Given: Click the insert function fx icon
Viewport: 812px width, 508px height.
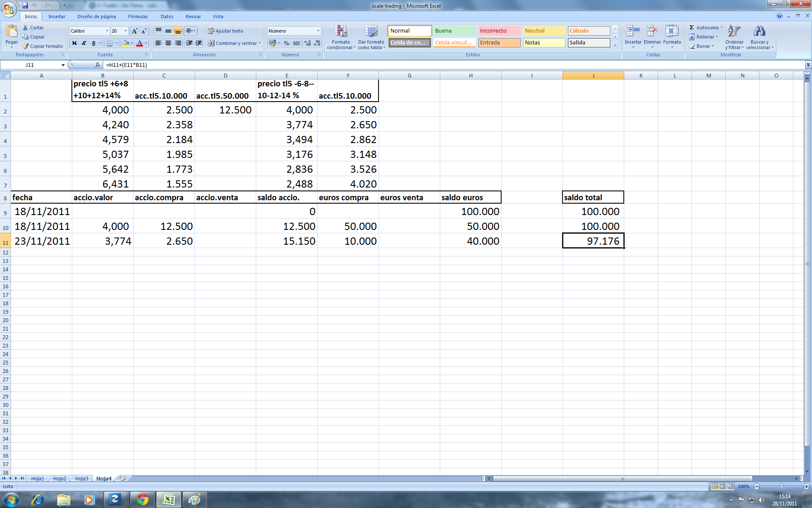Looking at the screenshot, I should 98,65.
